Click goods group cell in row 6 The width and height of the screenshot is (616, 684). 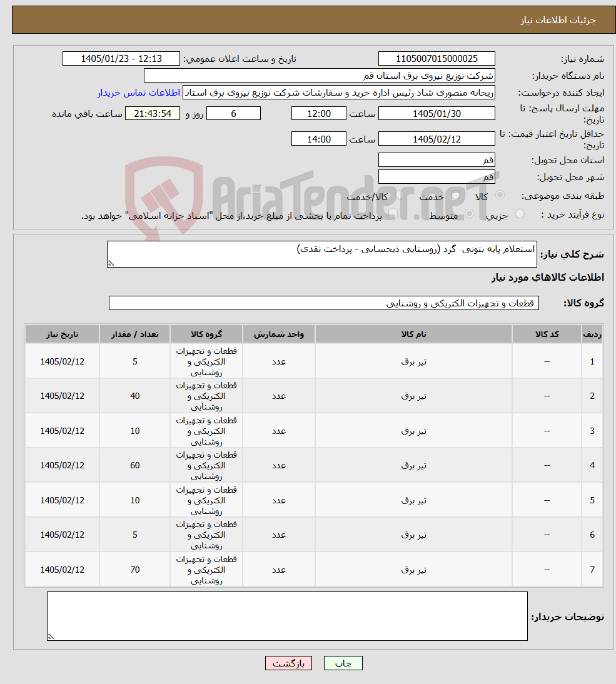[206, 535]
